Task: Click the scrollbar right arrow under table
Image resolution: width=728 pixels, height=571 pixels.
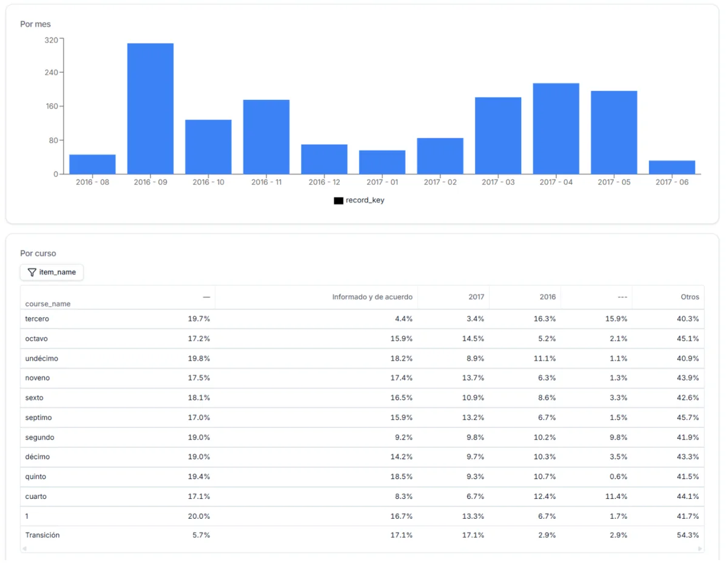Action: click(x=700, y=549)
